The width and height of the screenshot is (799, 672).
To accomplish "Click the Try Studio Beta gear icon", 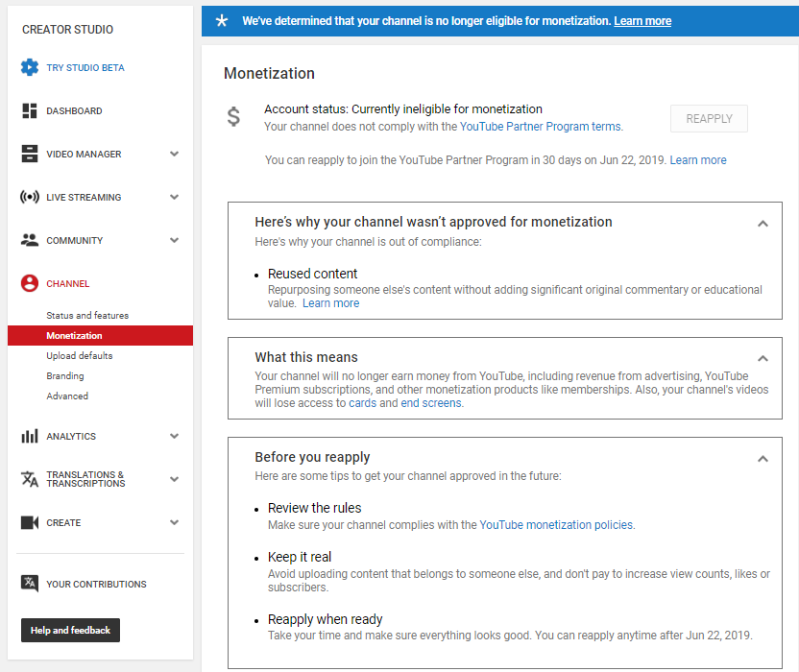I will click(30, 67).
